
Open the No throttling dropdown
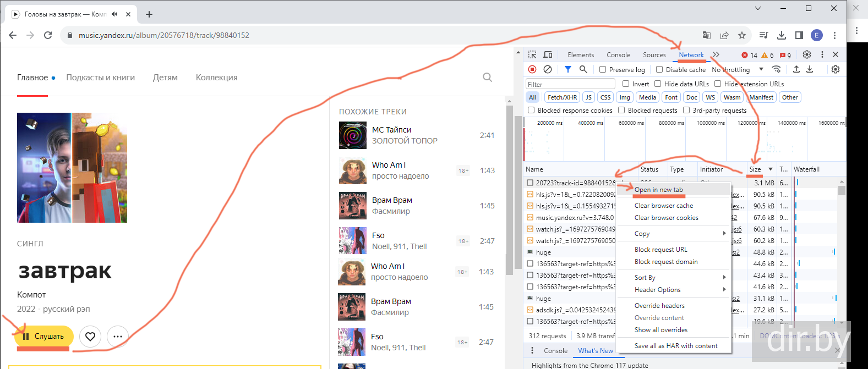[738, 70]
